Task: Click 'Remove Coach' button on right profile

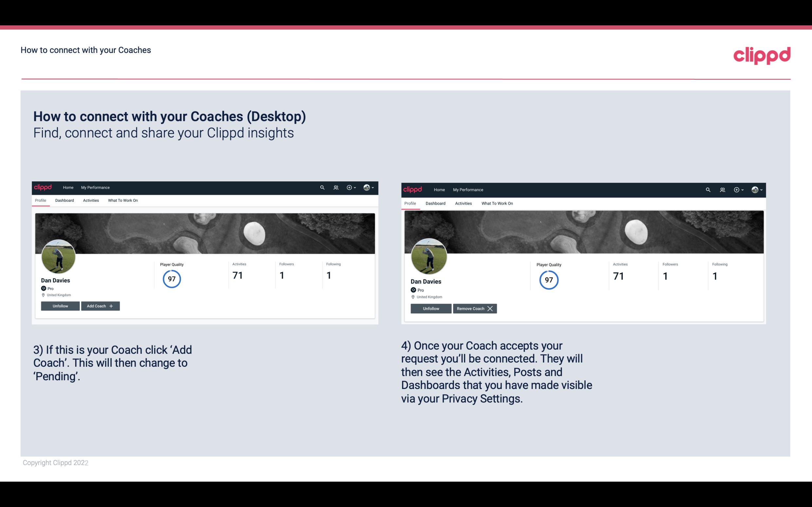Action: click(x=475, y=308)
